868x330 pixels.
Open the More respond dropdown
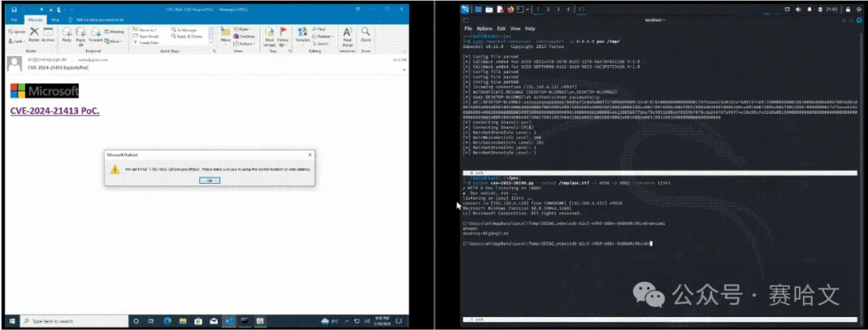[x=113, y=42]
